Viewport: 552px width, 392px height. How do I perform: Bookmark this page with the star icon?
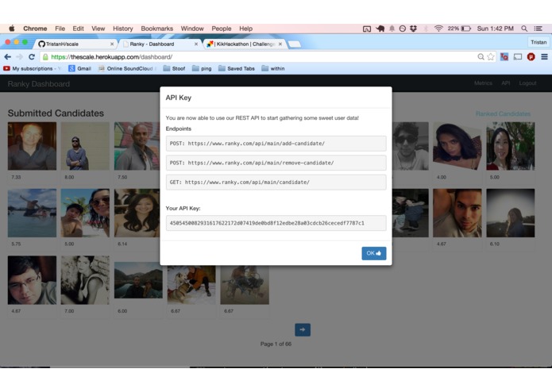(x=490, y=56)
